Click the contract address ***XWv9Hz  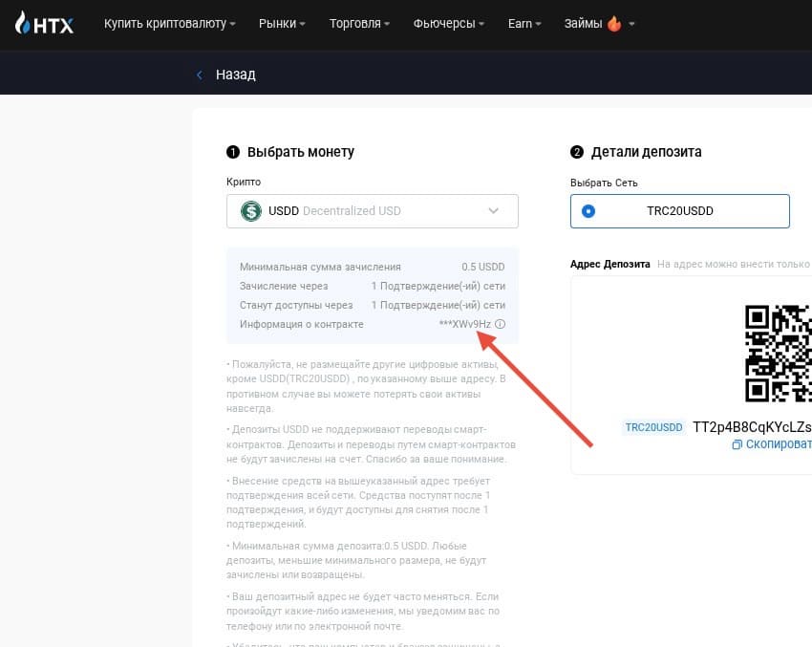click(x=465, y=324)
